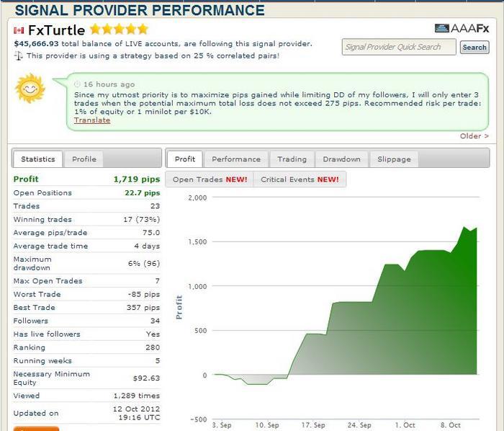Screen dimensions: 504x431
Task: Click the balance scale correlated pairs icon
Action: pyautogui.click(x=19, y=56)
